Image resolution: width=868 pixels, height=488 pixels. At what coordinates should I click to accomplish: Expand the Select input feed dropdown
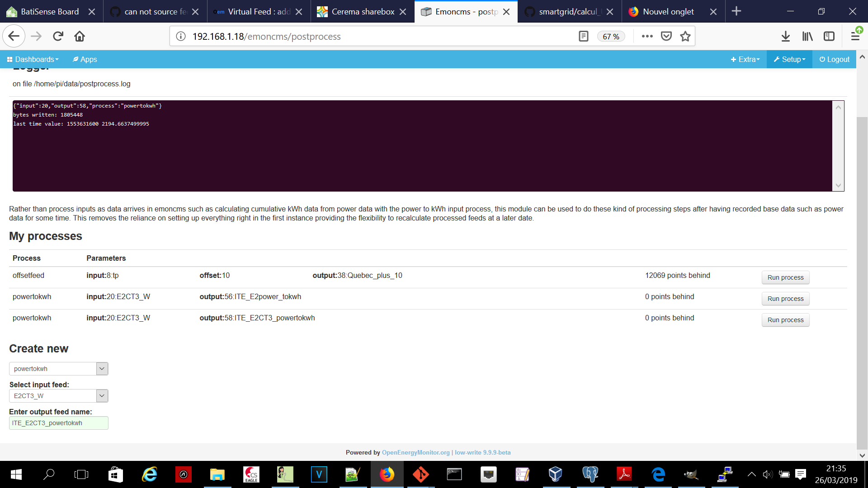pos(58,395)
